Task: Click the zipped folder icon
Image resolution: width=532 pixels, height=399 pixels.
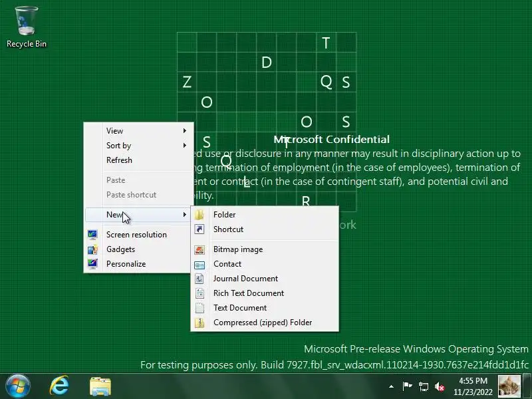Action: coord(199,323)
